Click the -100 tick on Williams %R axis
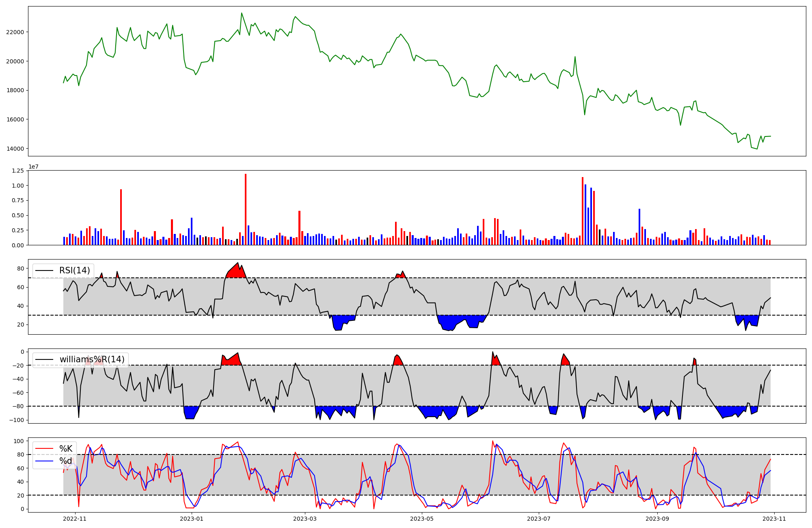This screenshot has height=528, width=812. coord(17,420)
